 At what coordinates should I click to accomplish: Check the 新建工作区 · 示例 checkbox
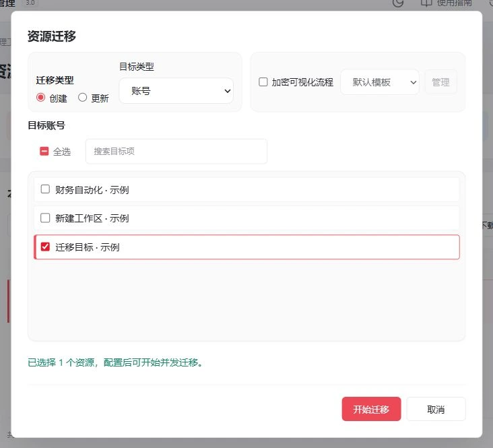pos(45,218)
